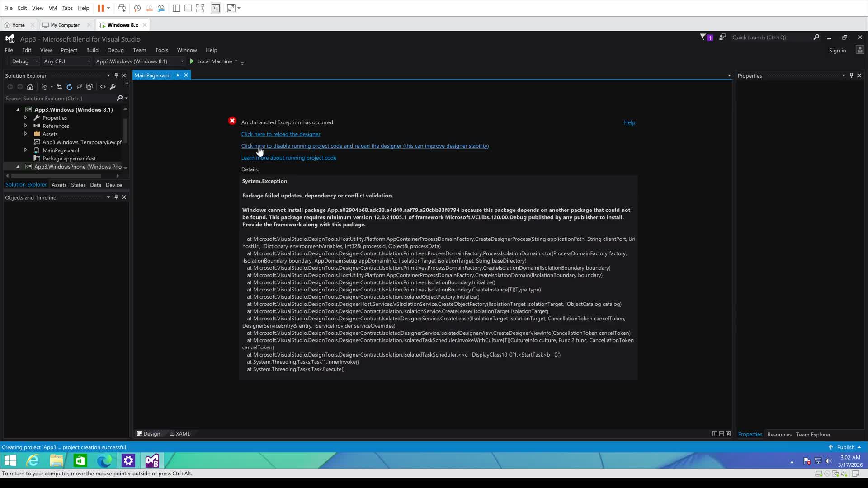Click the Windows Start button on taskbar
This screenshot has height=488, width=868.
pos(10,460)
